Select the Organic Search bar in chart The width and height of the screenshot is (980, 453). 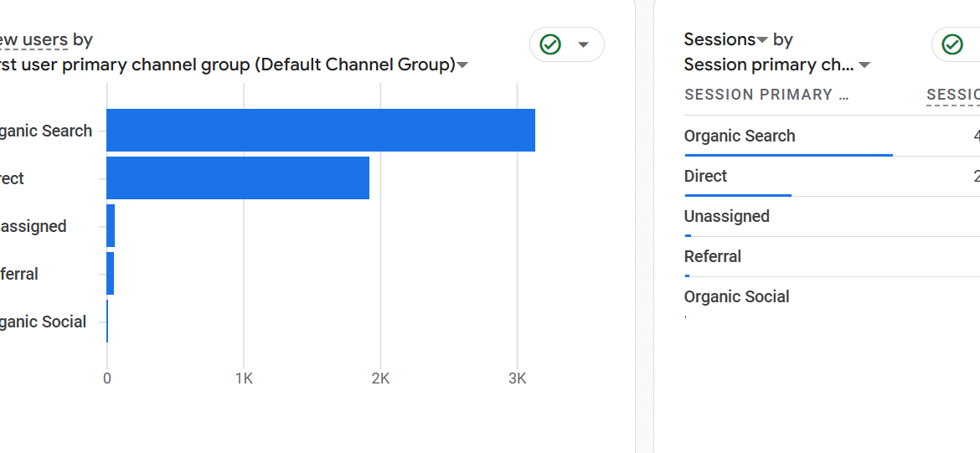320,131
